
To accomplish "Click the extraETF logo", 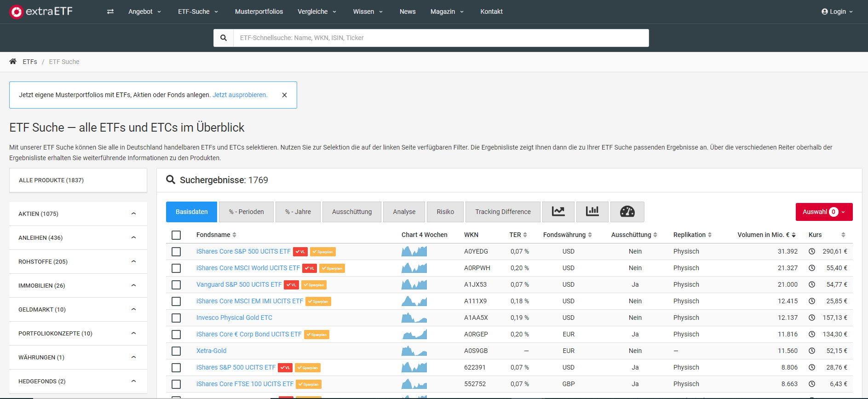I will (41, 12).
